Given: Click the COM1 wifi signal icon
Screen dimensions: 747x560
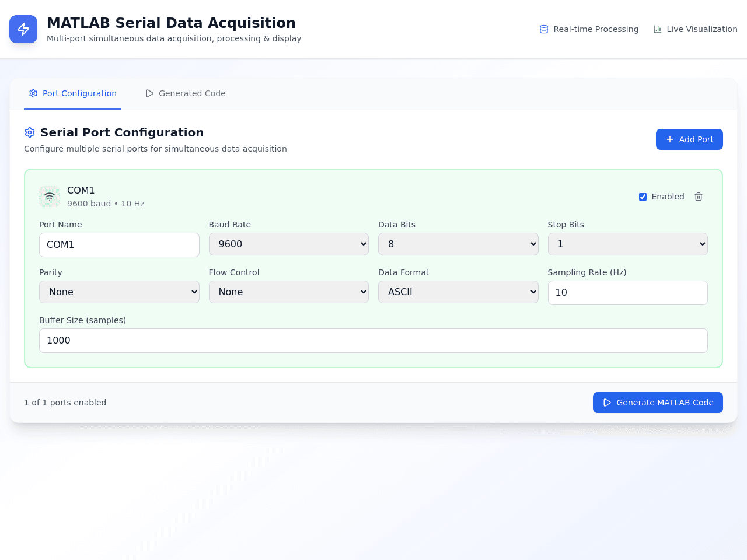Looking at the screenshot, I should (50, 197).
